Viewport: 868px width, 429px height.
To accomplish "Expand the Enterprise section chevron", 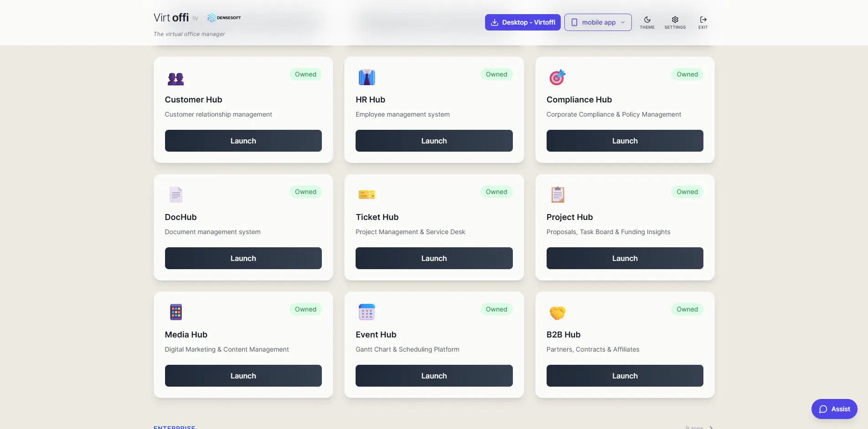I will [x=711, y=427].
